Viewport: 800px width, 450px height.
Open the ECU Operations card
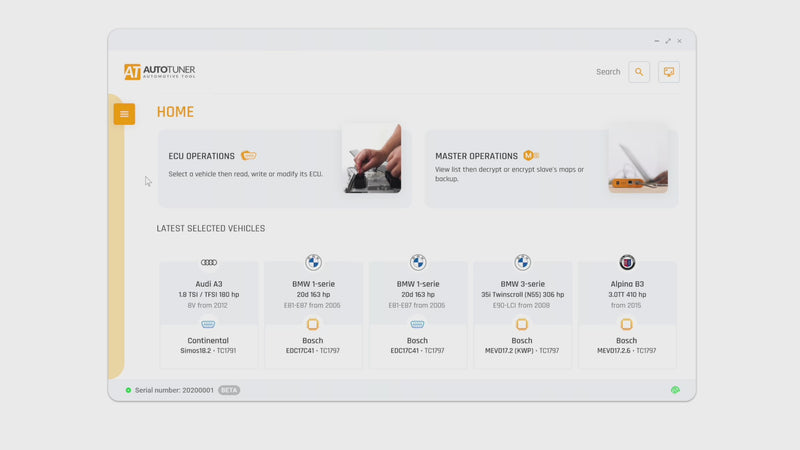pyautogui.click(x=250, y=167)
